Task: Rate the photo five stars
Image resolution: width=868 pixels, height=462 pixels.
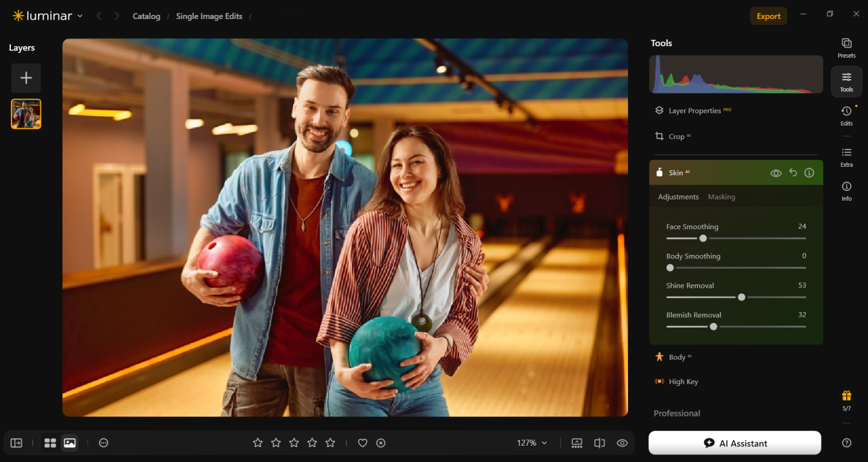Action: (x=330, y=443)
